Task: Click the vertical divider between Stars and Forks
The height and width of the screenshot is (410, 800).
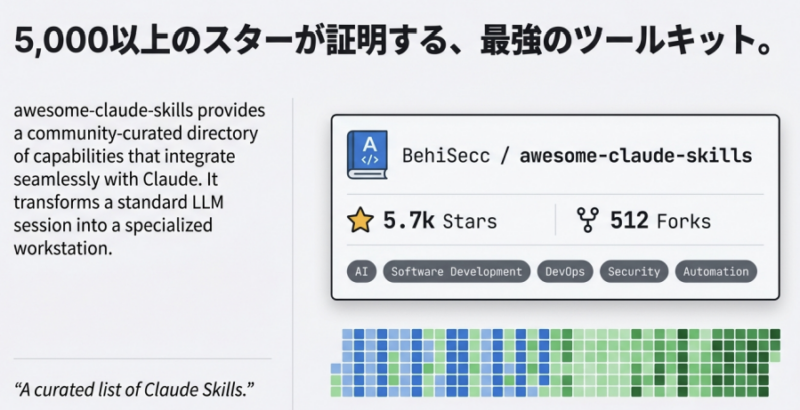Action: coord(555,221)
